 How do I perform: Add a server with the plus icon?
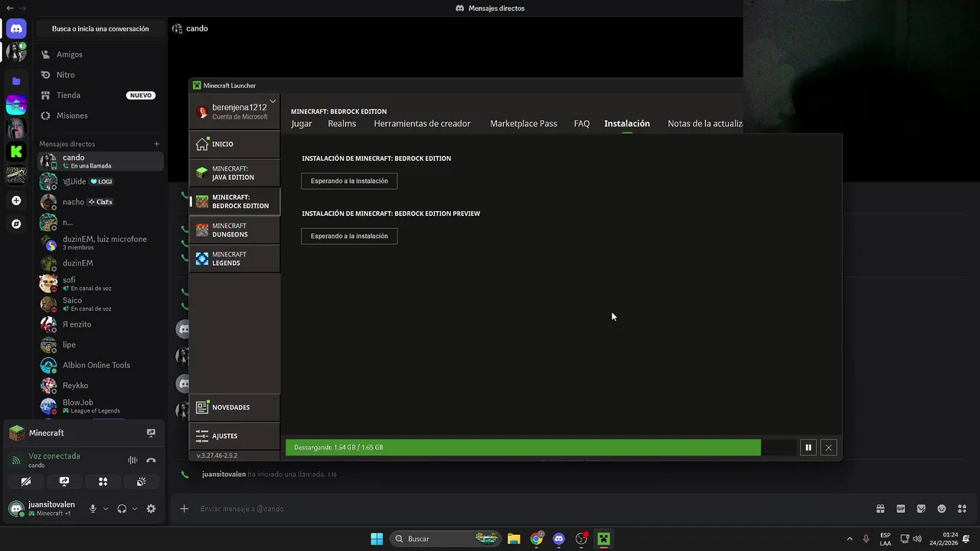click(16, 201)
